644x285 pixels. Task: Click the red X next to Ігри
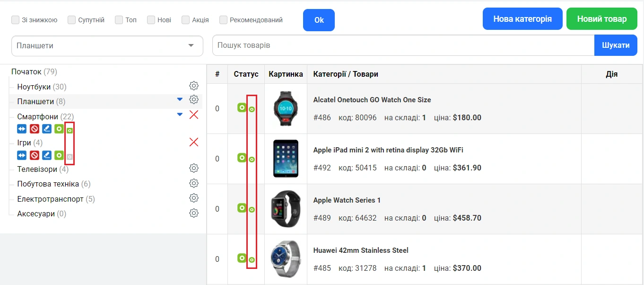click(193, 142)
